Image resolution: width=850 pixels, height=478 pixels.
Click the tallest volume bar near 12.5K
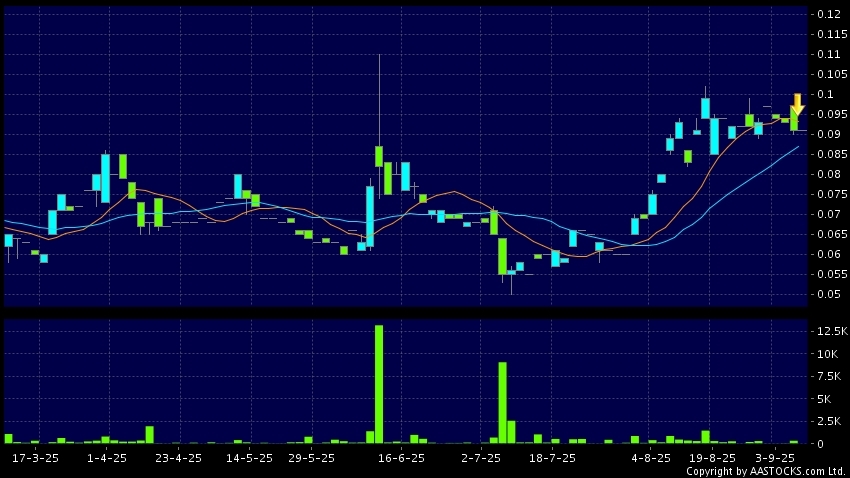(379, 384)
